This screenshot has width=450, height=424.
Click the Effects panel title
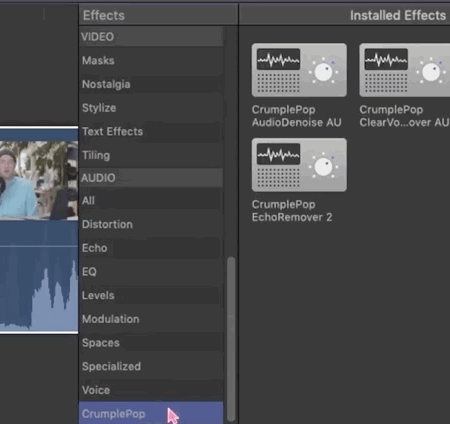pos(104,15)
